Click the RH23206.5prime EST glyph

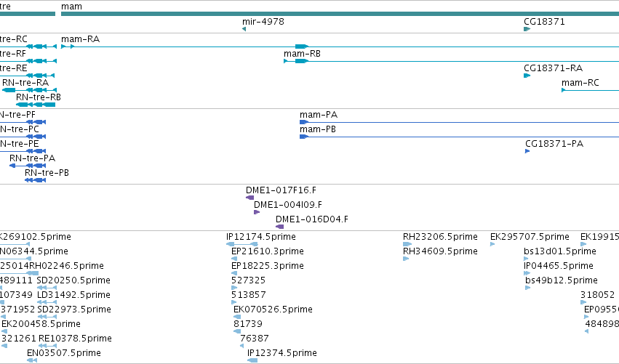coord(407,244)
